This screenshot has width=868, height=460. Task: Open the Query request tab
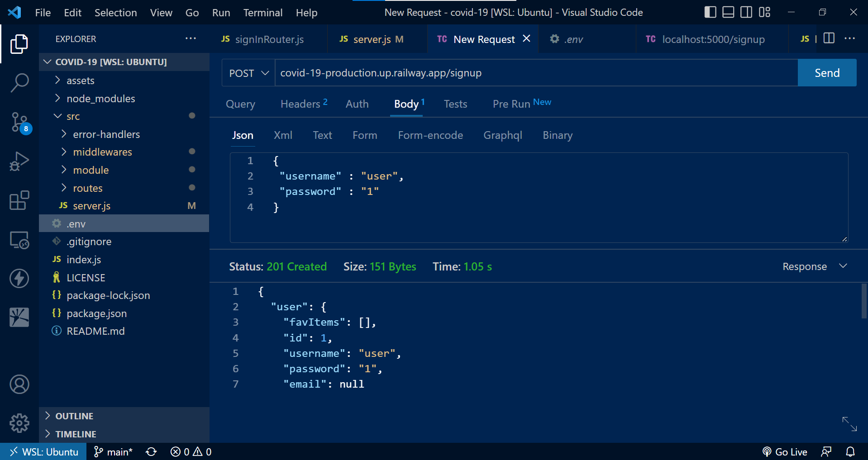(240, 104)
